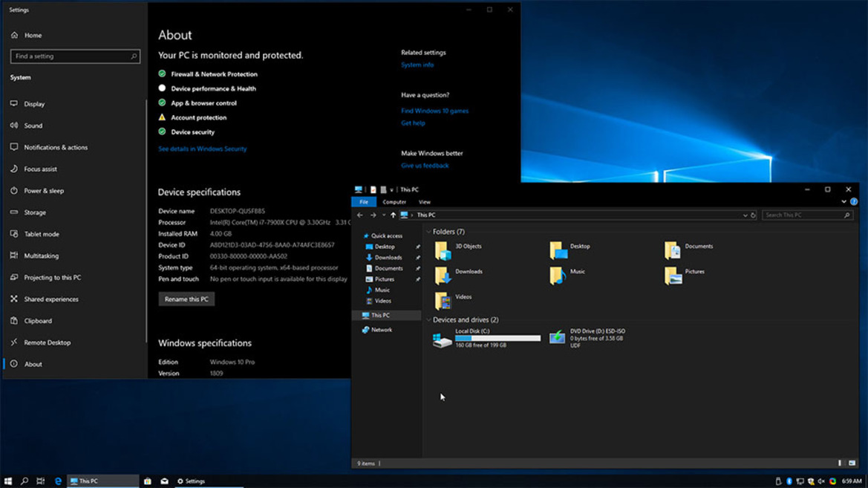
Task: Open Remote Desktop settings
Action: 47,342
